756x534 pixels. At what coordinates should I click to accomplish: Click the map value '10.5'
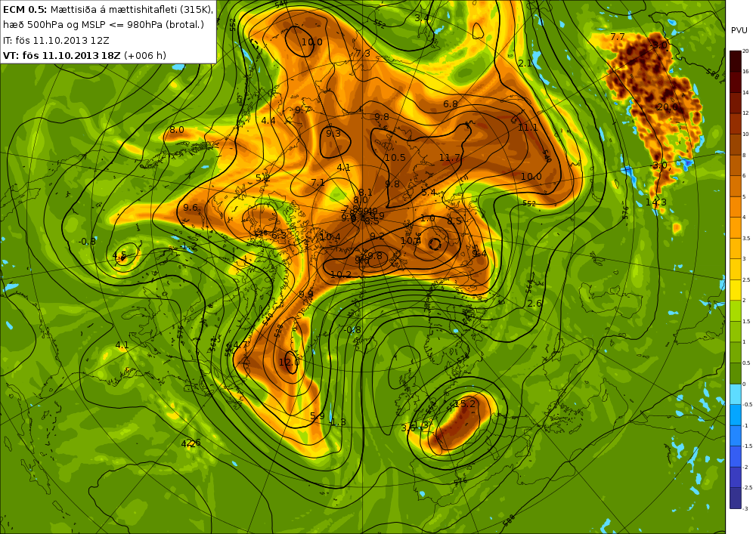tap(395, 158)
